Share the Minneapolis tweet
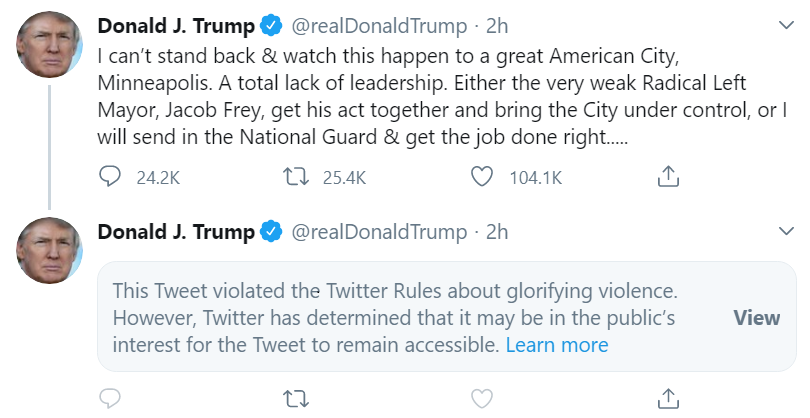 point(668,178)
